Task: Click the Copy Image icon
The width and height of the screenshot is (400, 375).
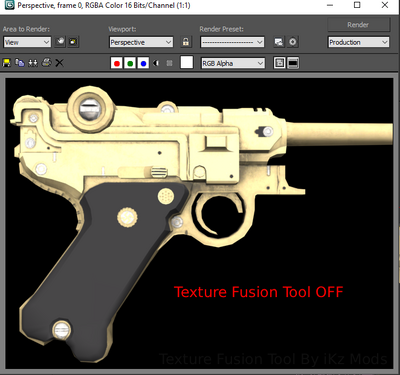Action: 20,63
